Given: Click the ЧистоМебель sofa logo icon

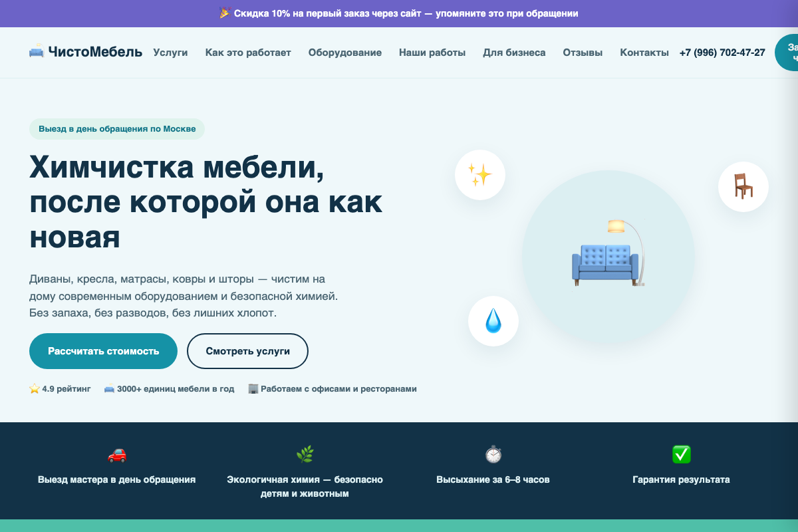Looking at the screenshot, I should [37, 51].
